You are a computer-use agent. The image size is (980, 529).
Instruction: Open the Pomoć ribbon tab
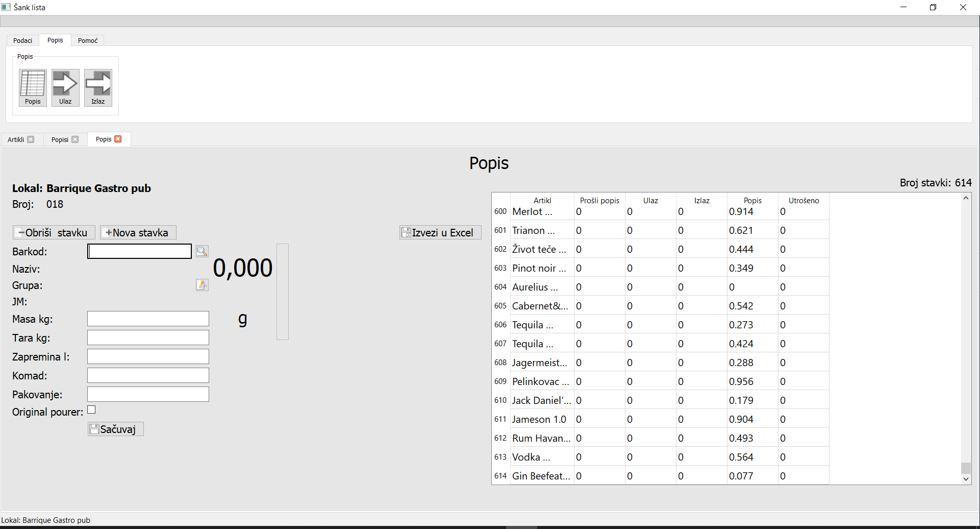click(x=88, y=40)
